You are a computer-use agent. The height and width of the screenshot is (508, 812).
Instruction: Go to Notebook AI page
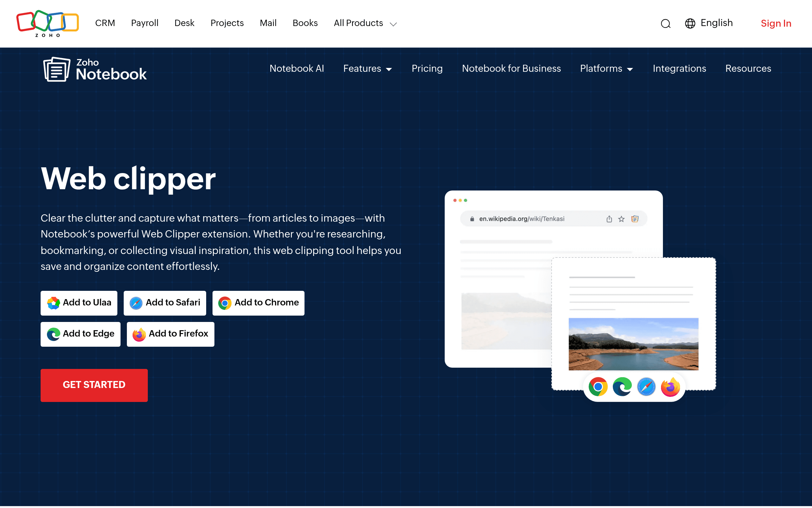[297, 69]
